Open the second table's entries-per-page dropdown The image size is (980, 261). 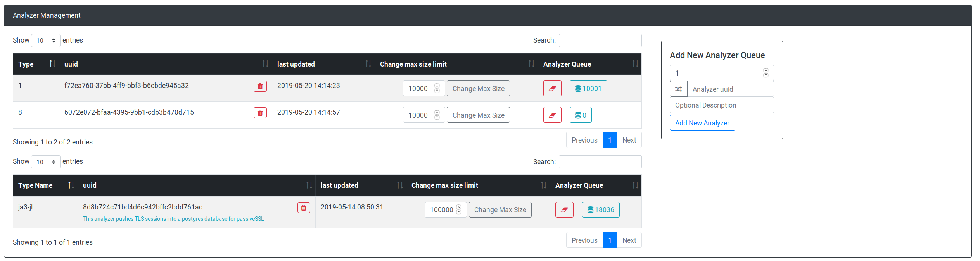[46, 162]
